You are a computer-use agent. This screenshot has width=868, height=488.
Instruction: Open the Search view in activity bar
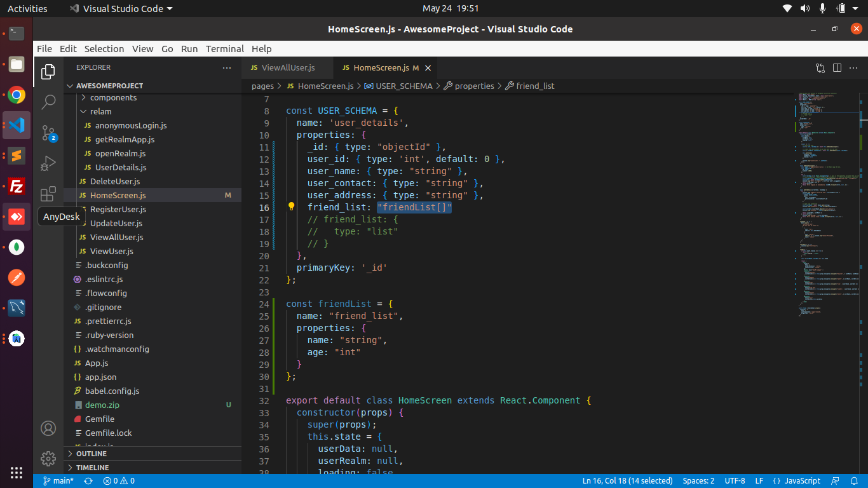pos(48,102)
